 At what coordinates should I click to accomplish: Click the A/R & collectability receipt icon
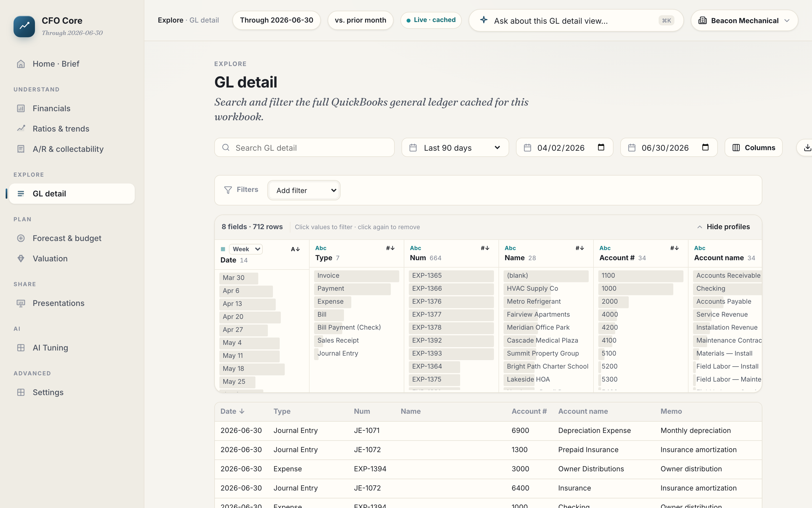[21, 149]
